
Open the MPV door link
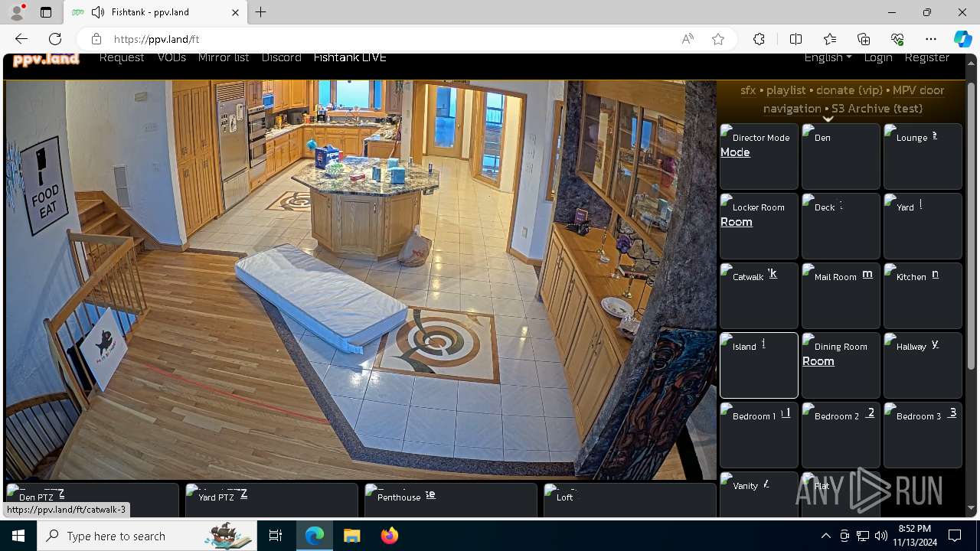pyautogui.click(x=919, y=90)
